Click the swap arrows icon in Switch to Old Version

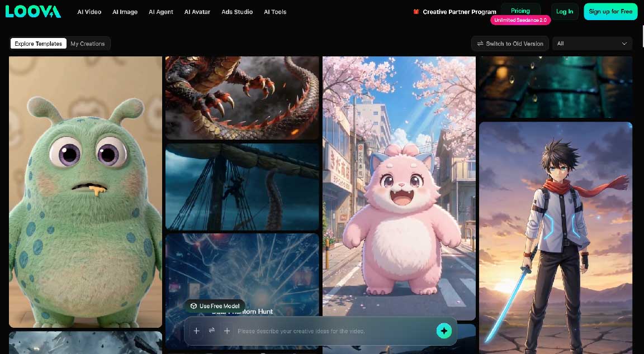pyautogui.click(x=480, y=44)
